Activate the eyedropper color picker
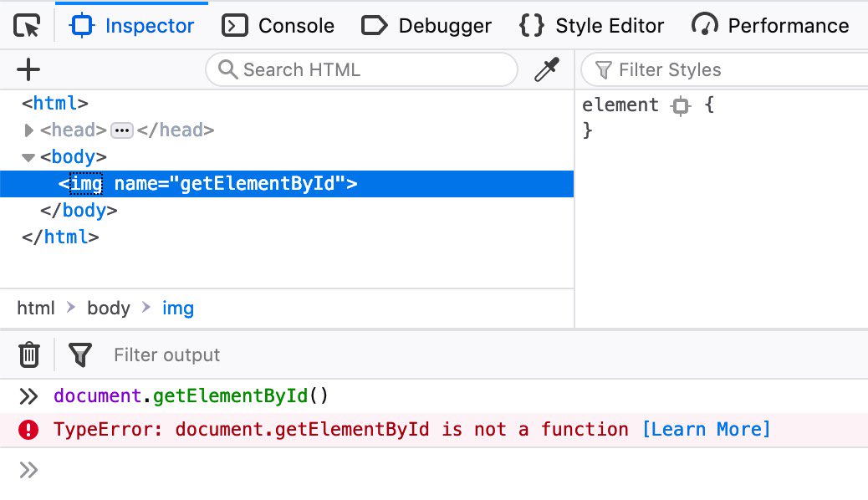868x500 pixels. [547, 69]
